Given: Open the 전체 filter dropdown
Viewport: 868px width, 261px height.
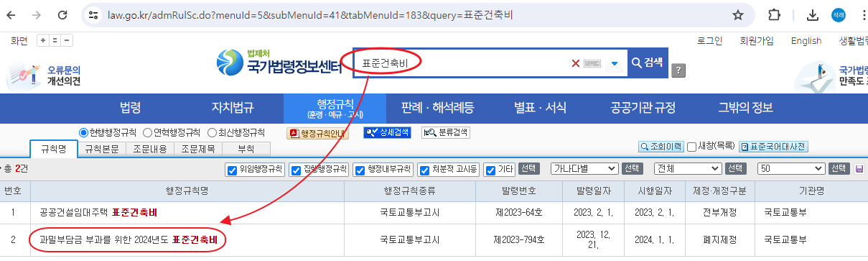Looking at the screenshot, I should (688, 168).
